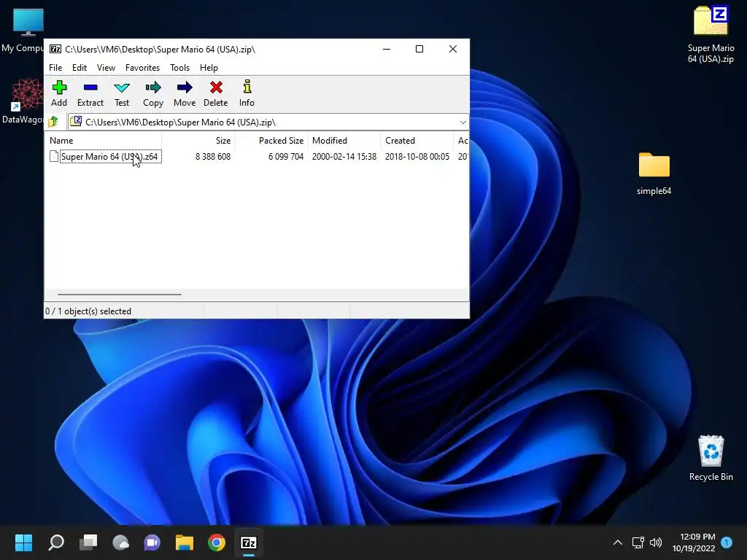Viewport: 747px width, 560px height.
Task: Open the File menu
Action: [55, 68]
